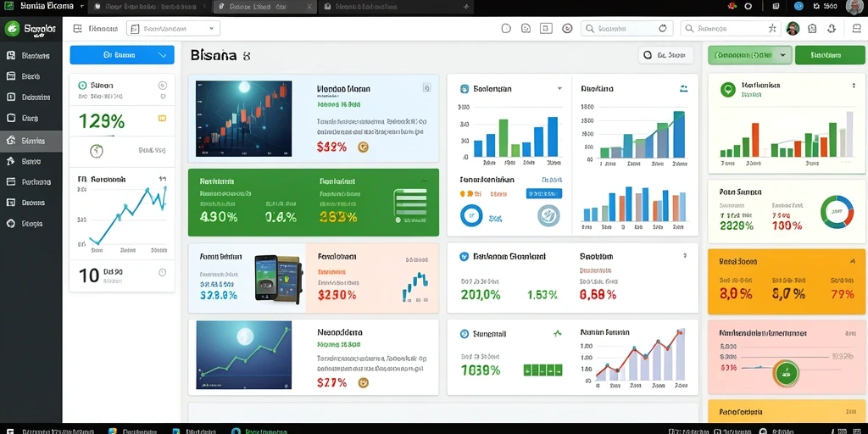The height and width of the screenshot is (434, 868).
Task: Click the square frame icon in the toolbar
Action: pyautogui.click(x=546, y=29)
